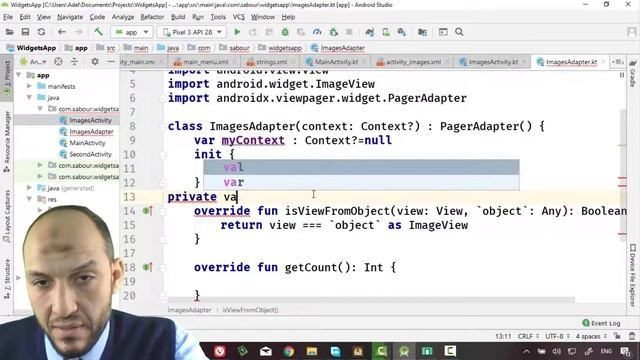Click the override gutter icon on line 18
Viewport: 640px width, 360px height.
148,267
